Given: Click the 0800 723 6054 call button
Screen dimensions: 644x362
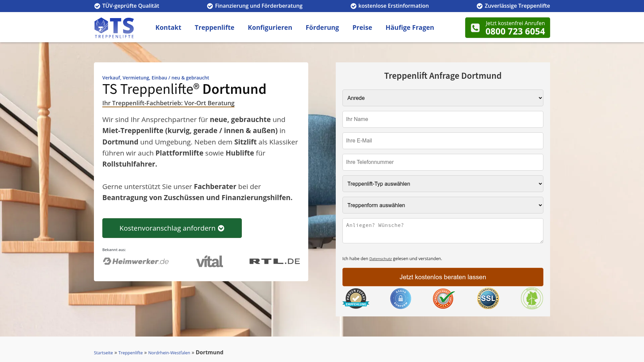Looking at the screenshot, I should click(x=507, y=27).
